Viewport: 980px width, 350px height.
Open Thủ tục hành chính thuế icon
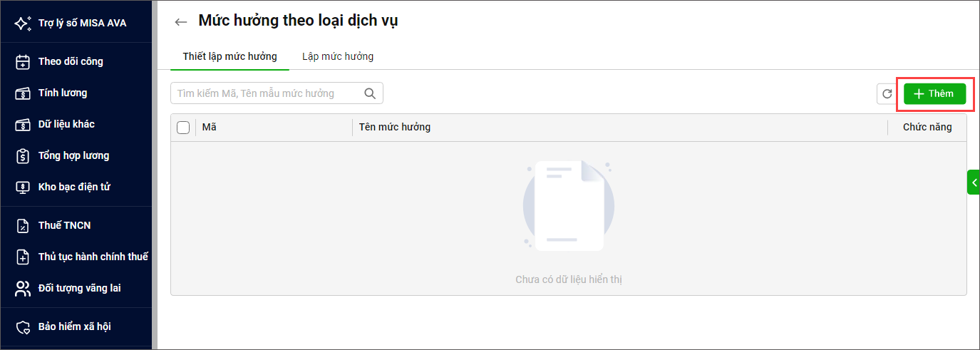point(23,257)
